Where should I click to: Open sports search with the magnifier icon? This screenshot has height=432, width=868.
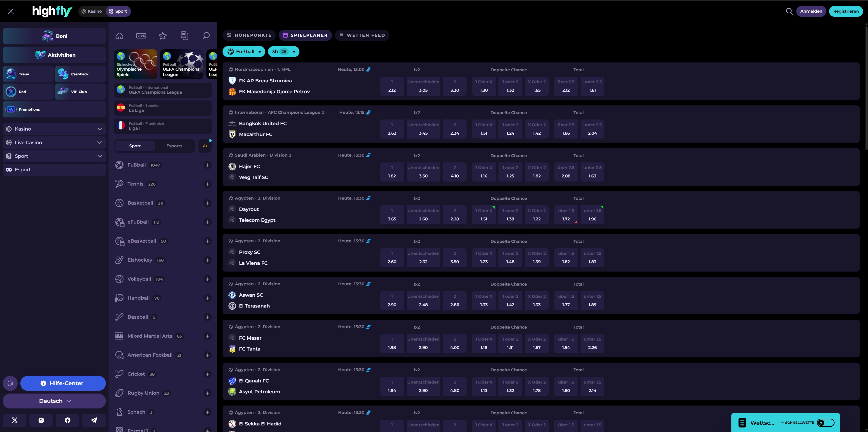pos(206,35)
